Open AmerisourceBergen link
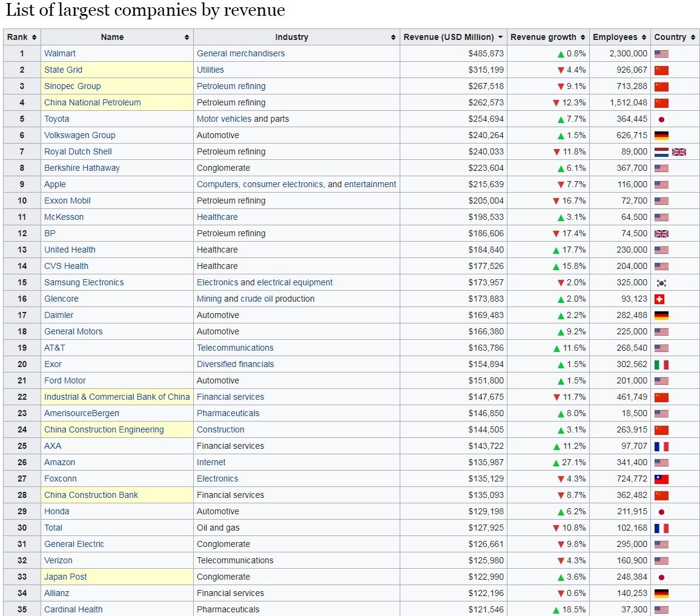Screen dimensions: 700x616 click(82, 413)
